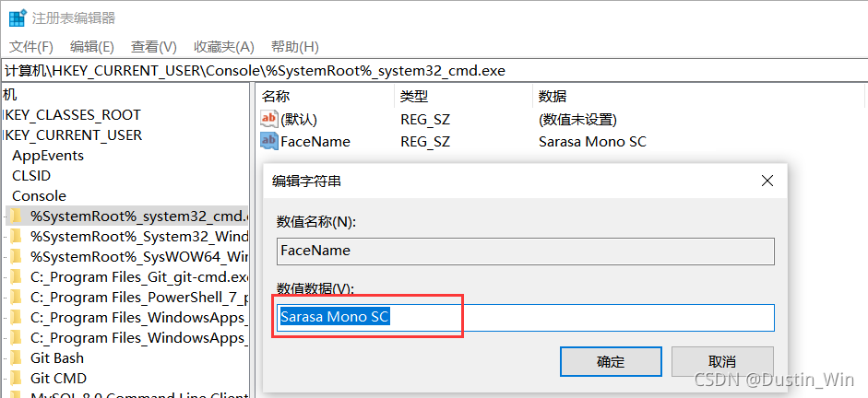The image size is (868, 398).
Task: Click the 类型 column header
Action: 414,97
